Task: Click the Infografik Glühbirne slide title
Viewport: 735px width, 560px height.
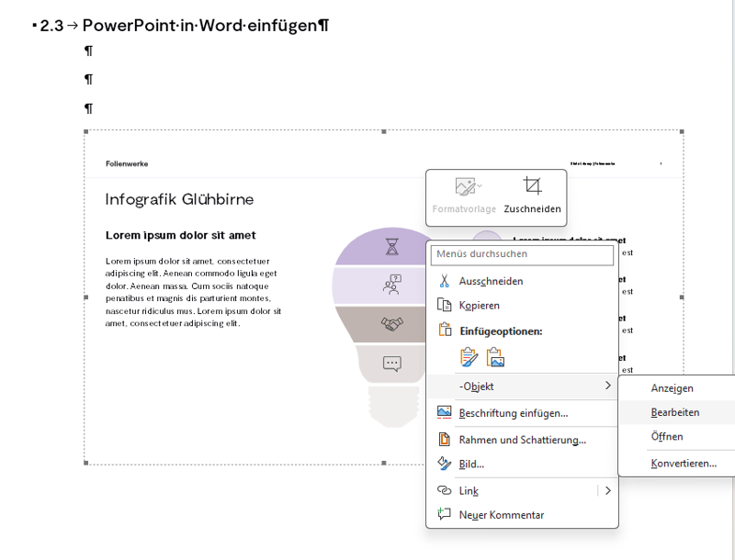Action: [179, 199]
